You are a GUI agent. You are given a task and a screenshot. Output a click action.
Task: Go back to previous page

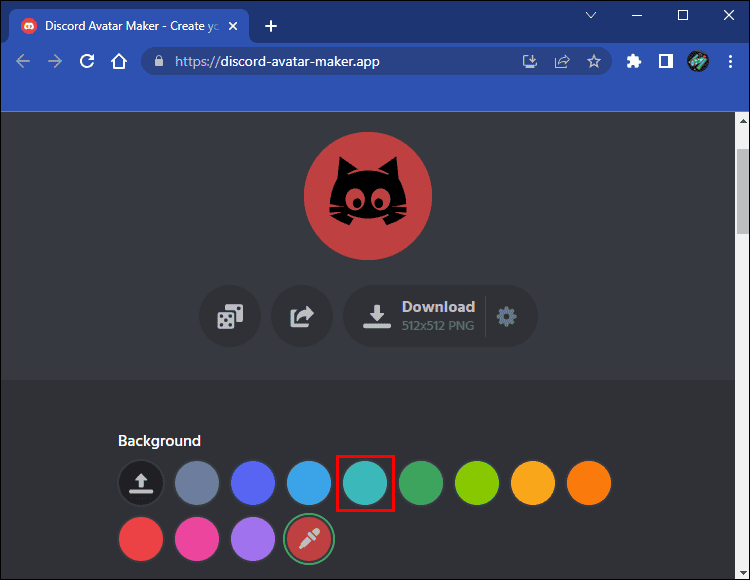pyautogui.click(x=23, y=61)
